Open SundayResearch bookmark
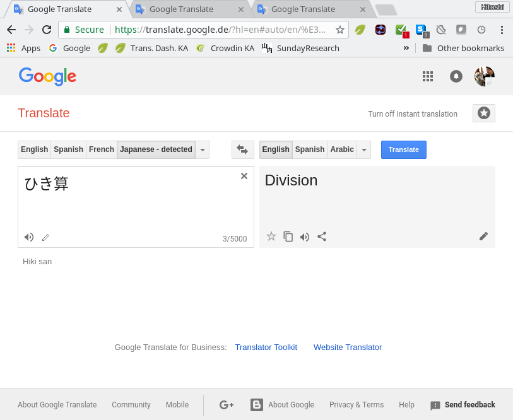513x420 pixels. coord(300,48)
